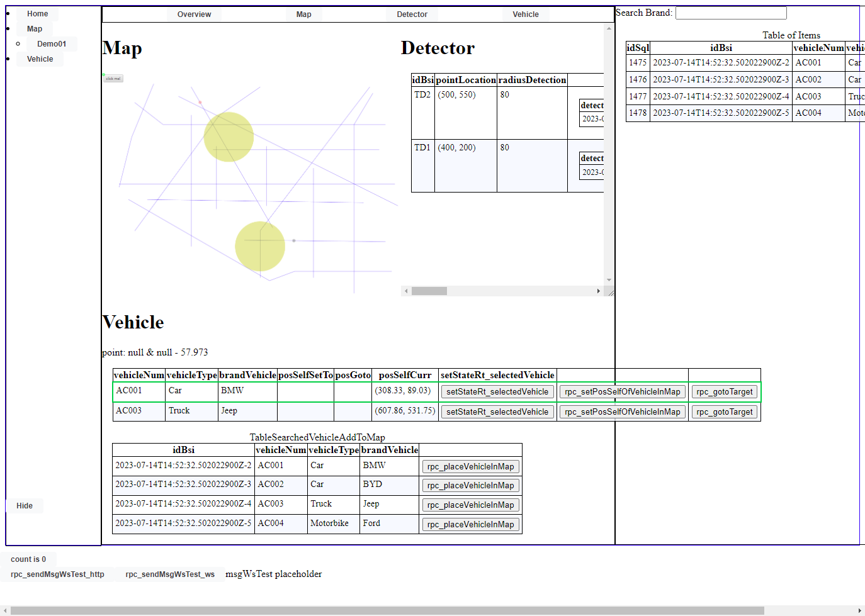Click rpc_setPosSelfOfVehicleInMap for AC003
The image size is (865, 616).
click(x=622, y=412)
